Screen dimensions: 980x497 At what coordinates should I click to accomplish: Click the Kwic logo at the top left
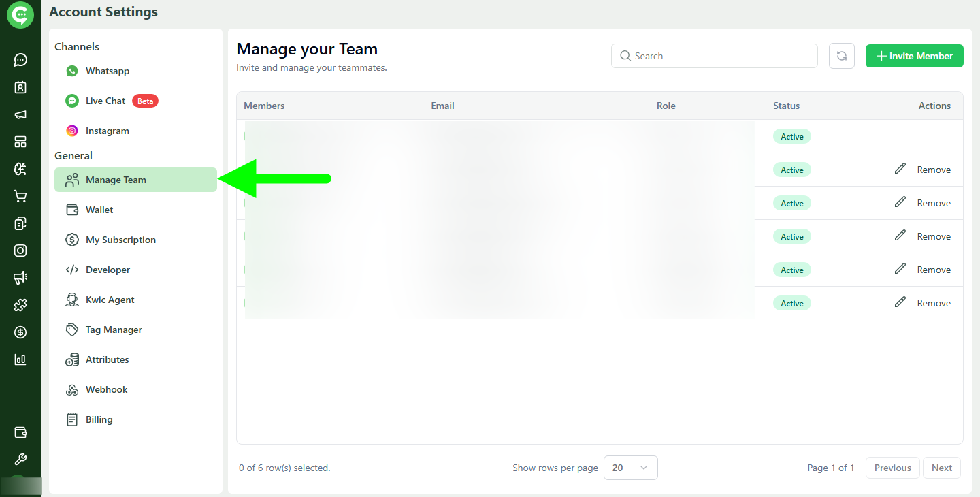click(20, 14)
